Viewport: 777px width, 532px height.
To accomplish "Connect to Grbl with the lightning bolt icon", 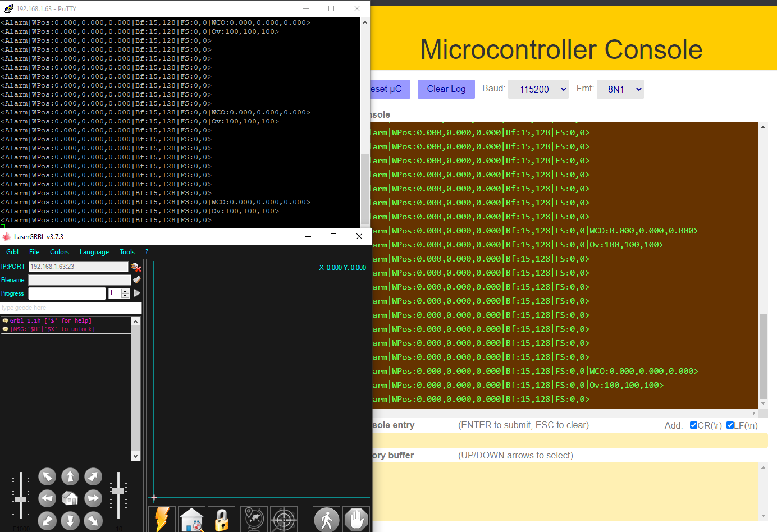I will 161,519.
